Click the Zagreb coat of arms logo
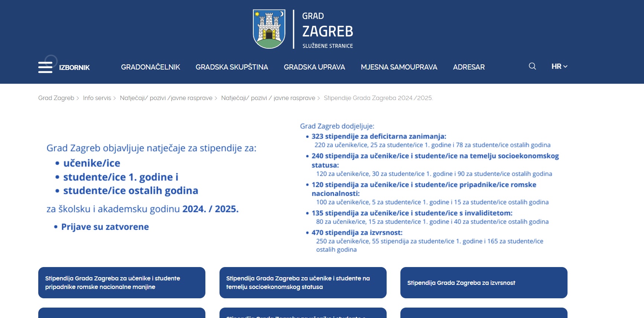 (x=269, y=29)
